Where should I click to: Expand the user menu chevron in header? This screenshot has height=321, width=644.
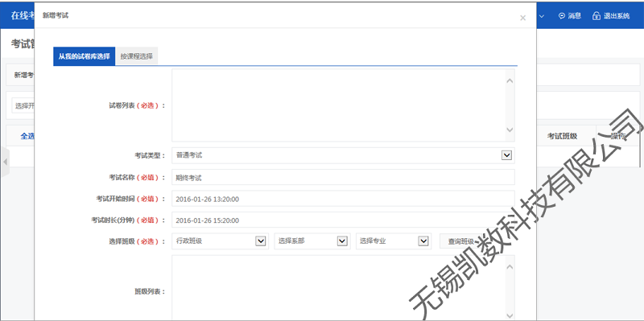click(x=542, y=16)
